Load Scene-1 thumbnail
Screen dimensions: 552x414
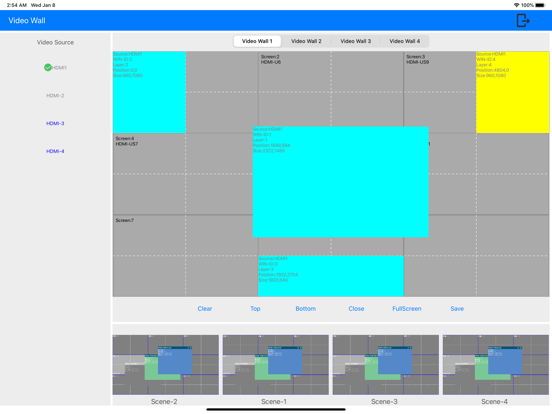click(276, 365)
